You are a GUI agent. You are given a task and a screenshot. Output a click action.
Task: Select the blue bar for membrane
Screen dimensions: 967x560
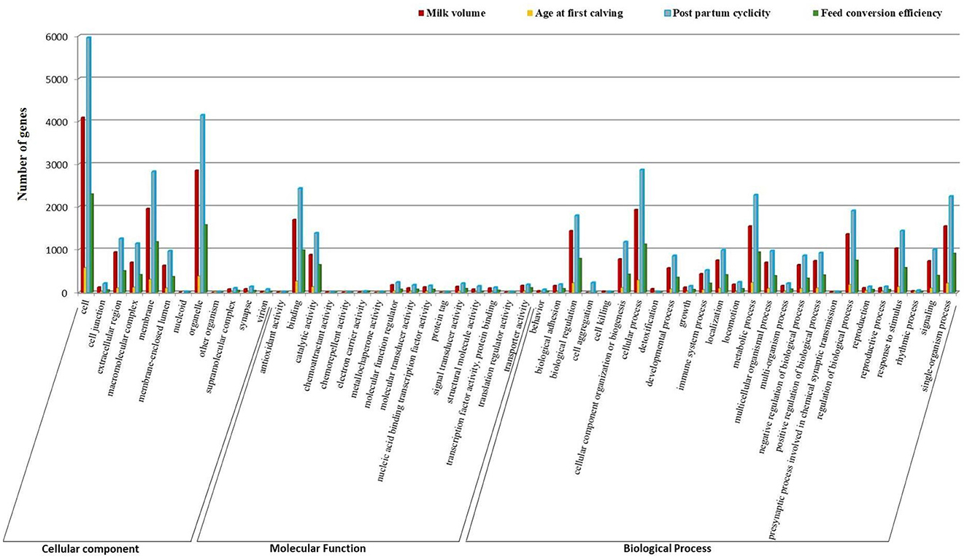tap(154, 232)
